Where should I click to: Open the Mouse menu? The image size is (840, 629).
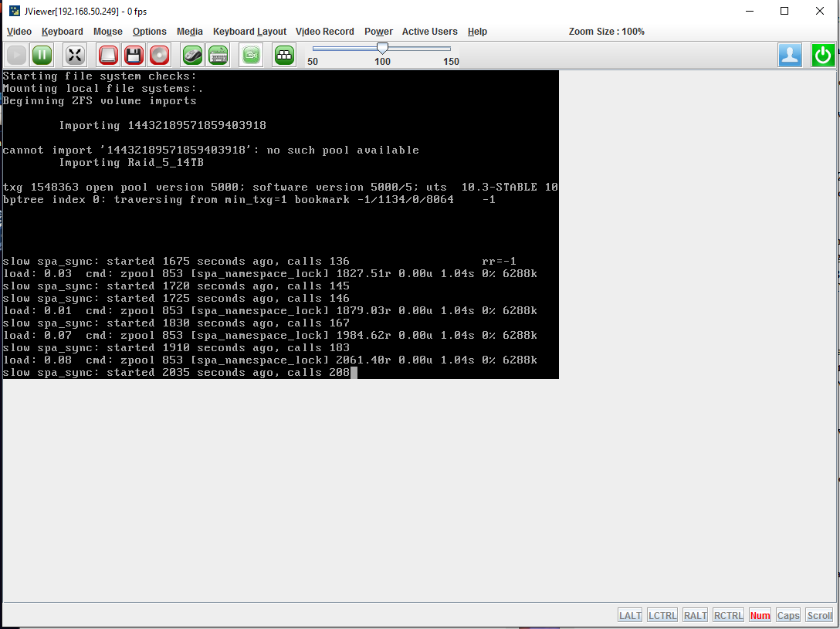[107, 32]
